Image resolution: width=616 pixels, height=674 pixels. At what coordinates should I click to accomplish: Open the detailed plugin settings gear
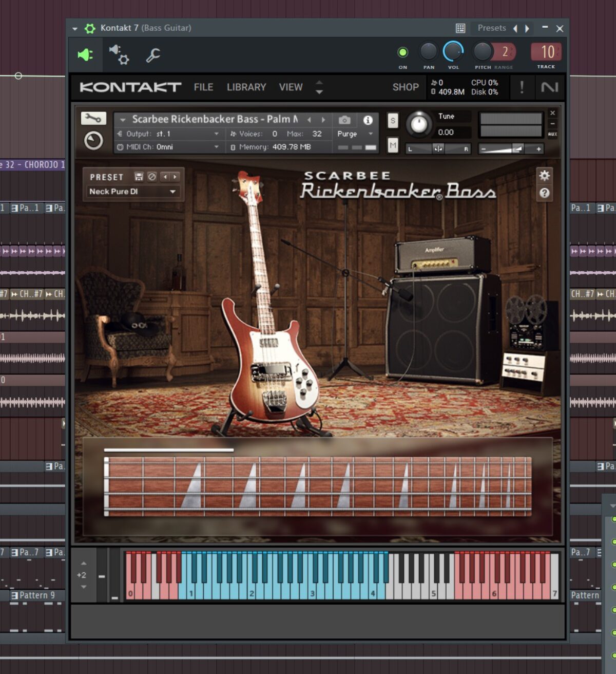(x=119, y=54)
